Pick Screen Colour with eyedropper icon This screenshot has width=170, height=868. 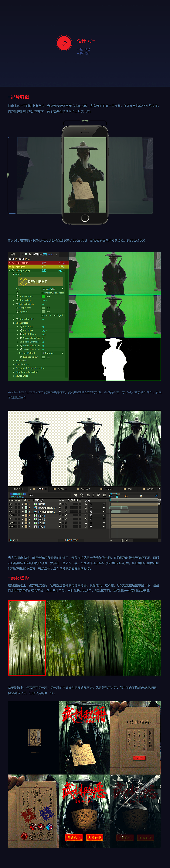(48, 297)
